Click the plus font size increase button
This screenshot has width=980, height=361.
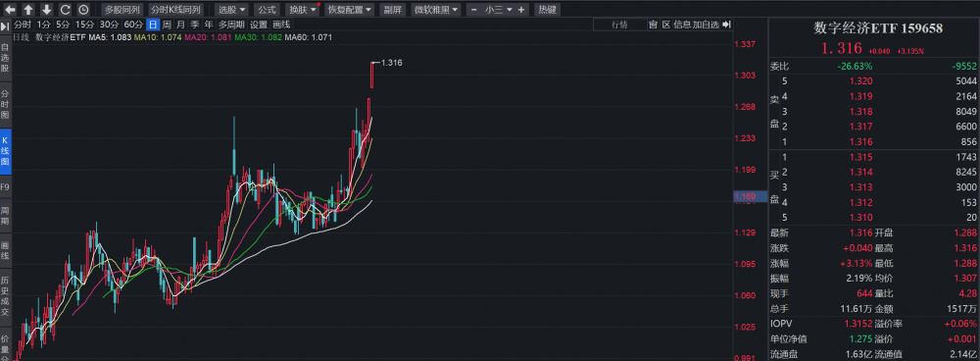coord(521,10)
